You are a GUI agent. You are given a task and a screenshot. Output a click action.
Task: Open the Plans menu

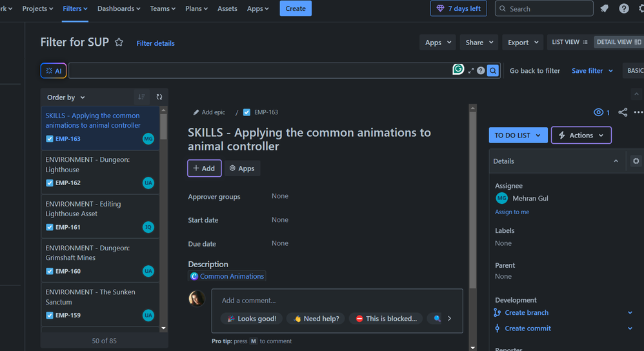(x=196, y=8)
